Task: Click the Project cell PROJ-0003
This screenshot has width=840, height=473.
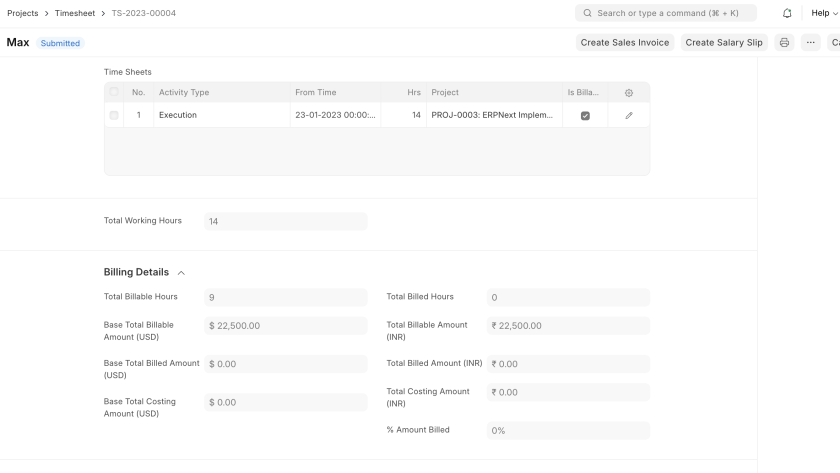Action: tap(491, 116)
